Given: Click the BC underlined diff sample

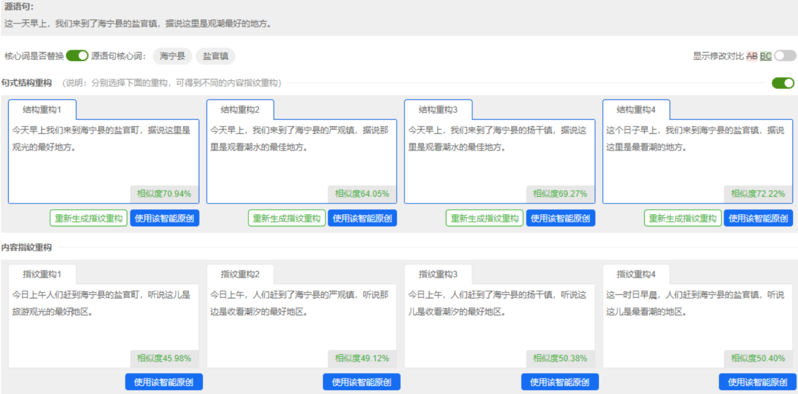Looking at the screenshot, I should [x=765, y=56].
